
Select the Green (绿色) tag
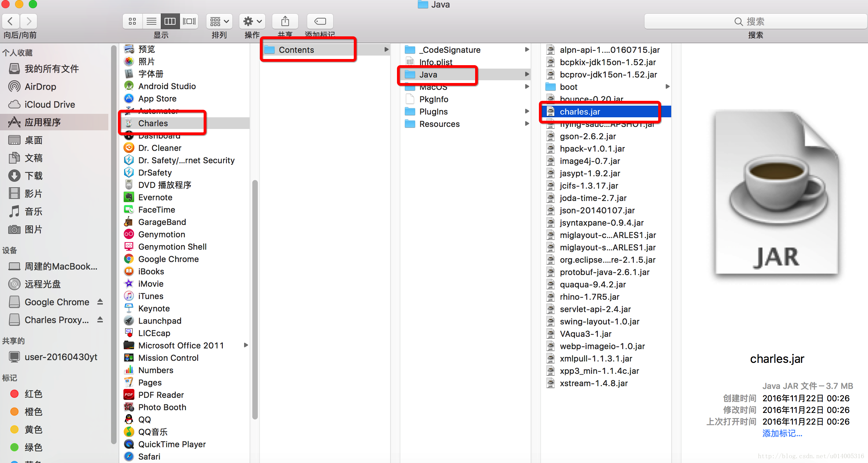(55, 447)
